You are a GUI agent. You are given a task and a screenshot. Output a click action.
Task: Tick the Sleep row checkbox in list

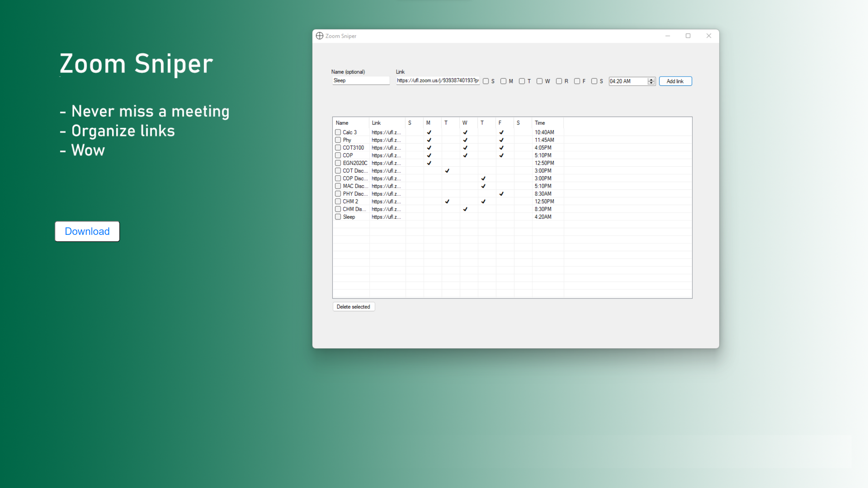[338, 217]
